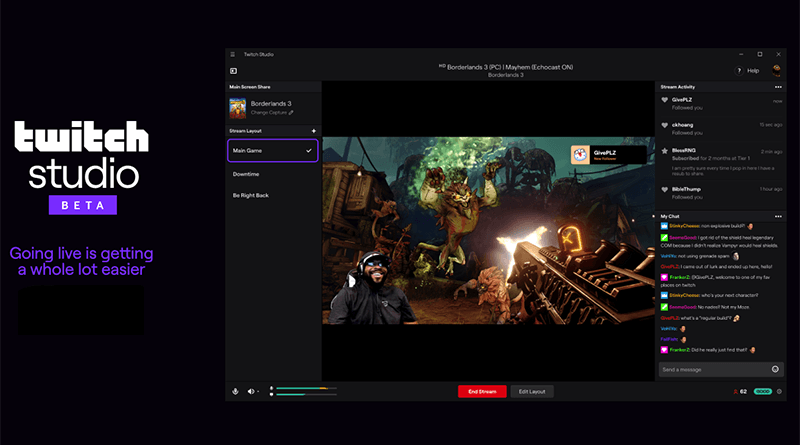
Task: Select the Downtime layout
Action: click(x=246, y=174)
